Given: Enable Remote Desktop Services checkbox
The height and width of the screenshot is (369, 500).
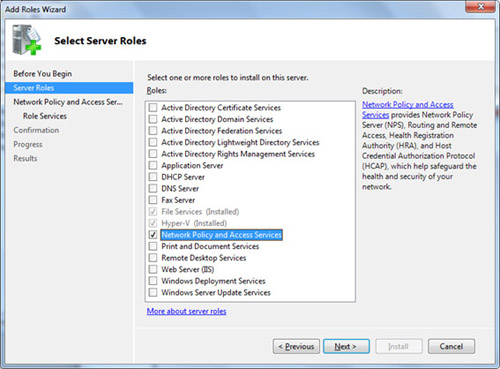Looking at the screenshot, I should 153,258.
